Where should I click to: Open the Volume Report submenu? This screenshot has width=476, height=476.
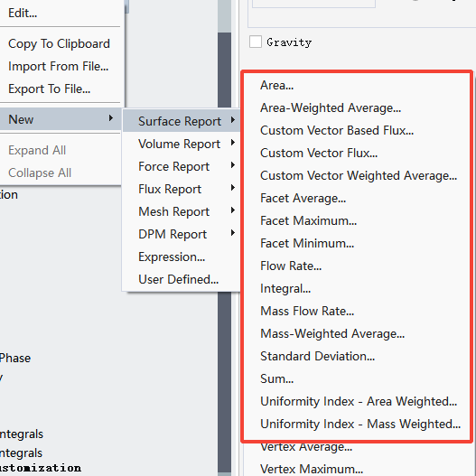[x=182, y=144]
